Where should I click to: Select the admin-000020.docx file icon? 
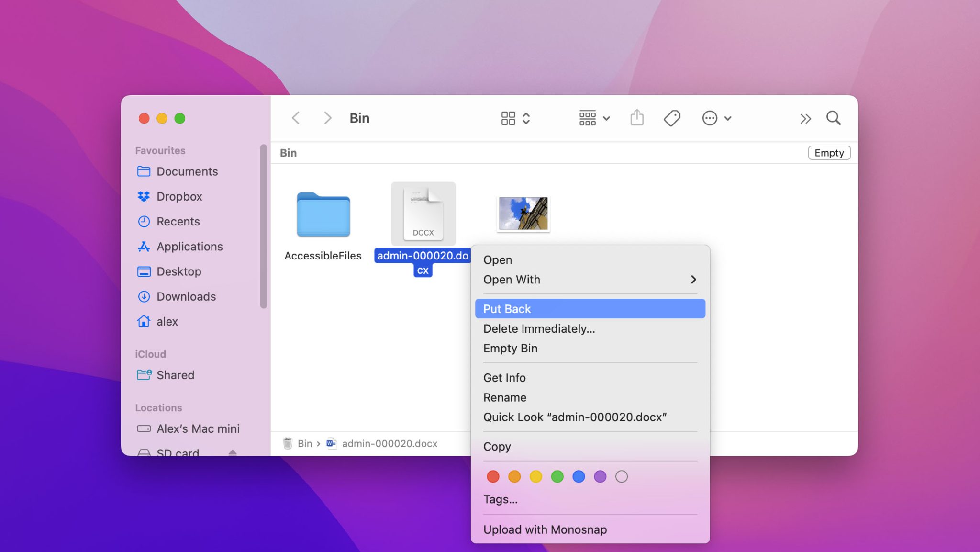423,213
